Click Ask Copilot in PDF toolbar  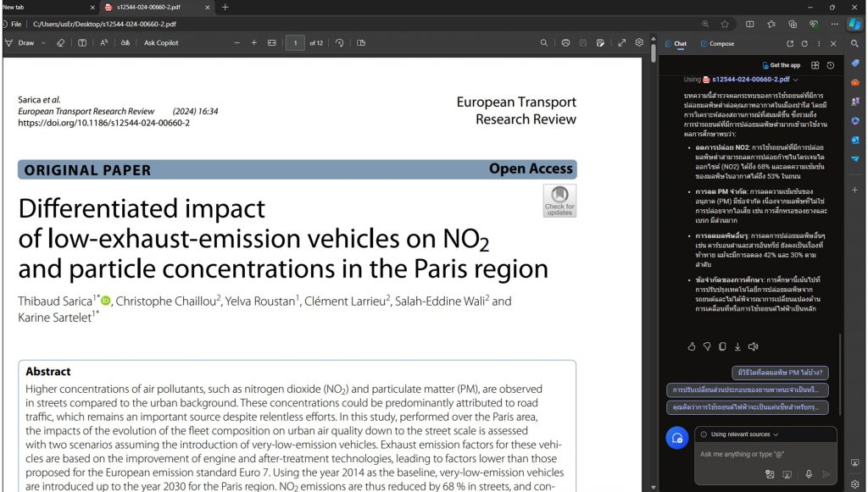point(161,42)
